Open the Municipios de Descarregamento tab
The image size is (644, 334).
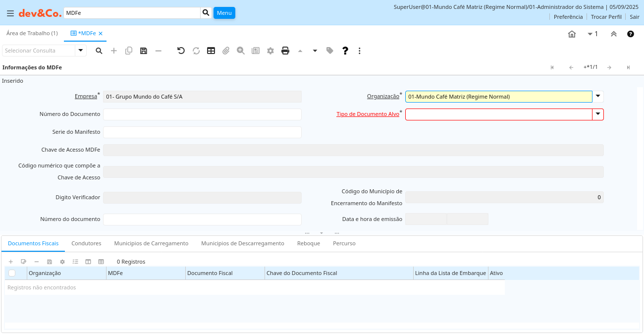[243, 243]
